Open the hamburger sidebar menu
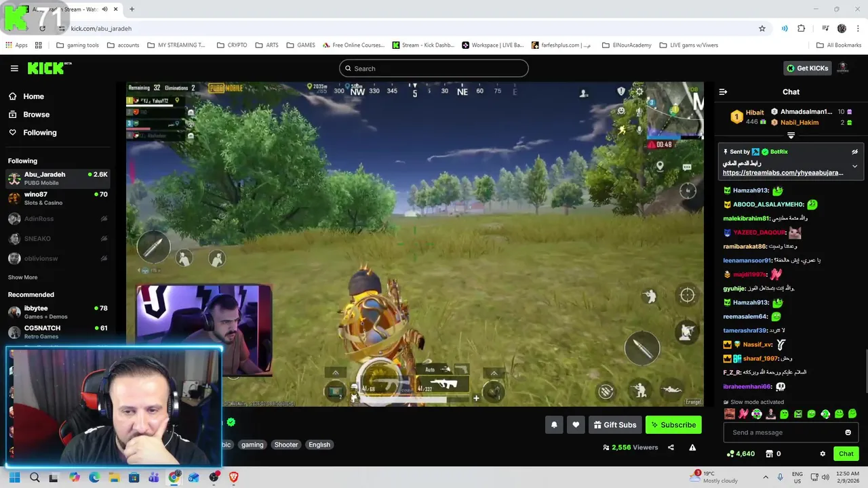The width and height of the screenshot is (868, 488). click(x=14, y=68)
